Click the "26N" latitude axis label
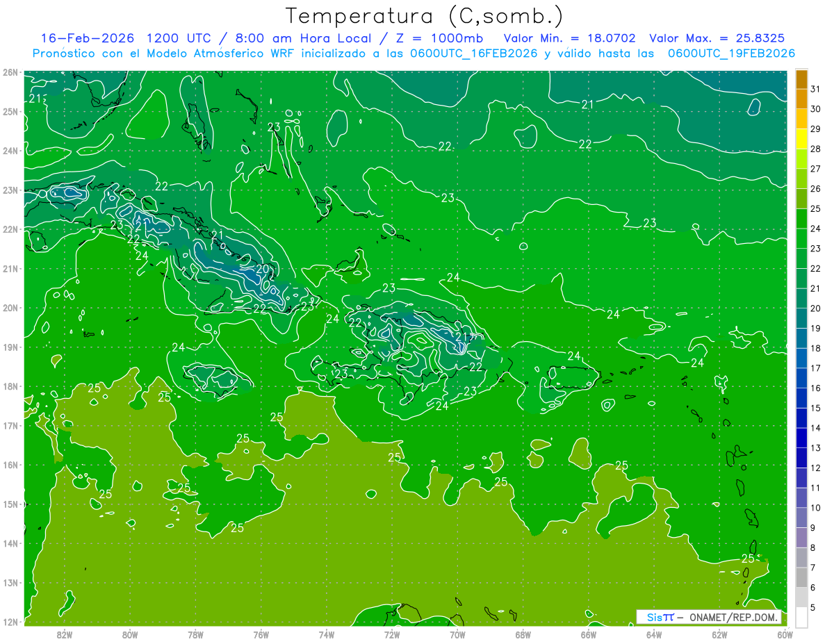The height and width of the screenshot is (644, 834). [x=10, y=72]
